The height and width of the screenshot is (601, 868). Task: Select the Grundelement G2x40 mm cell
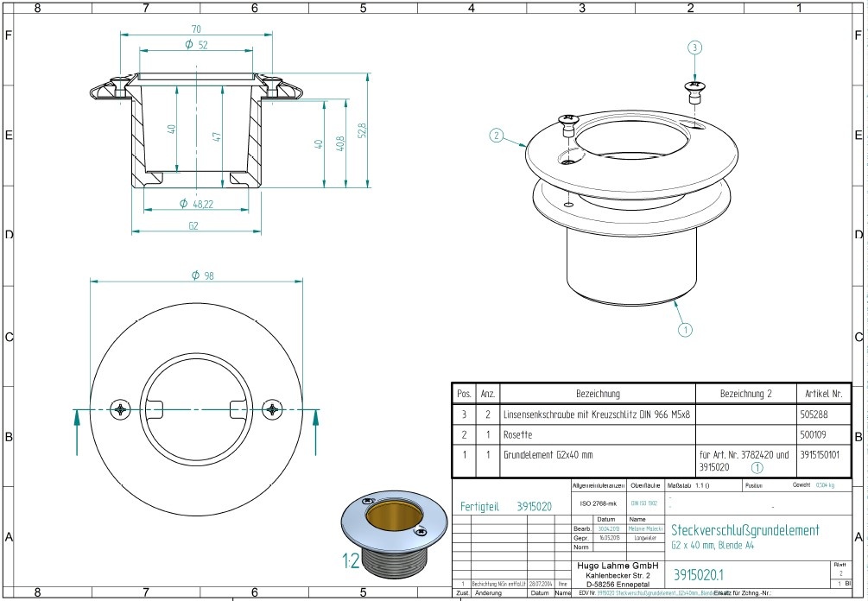tap(548, 455)
